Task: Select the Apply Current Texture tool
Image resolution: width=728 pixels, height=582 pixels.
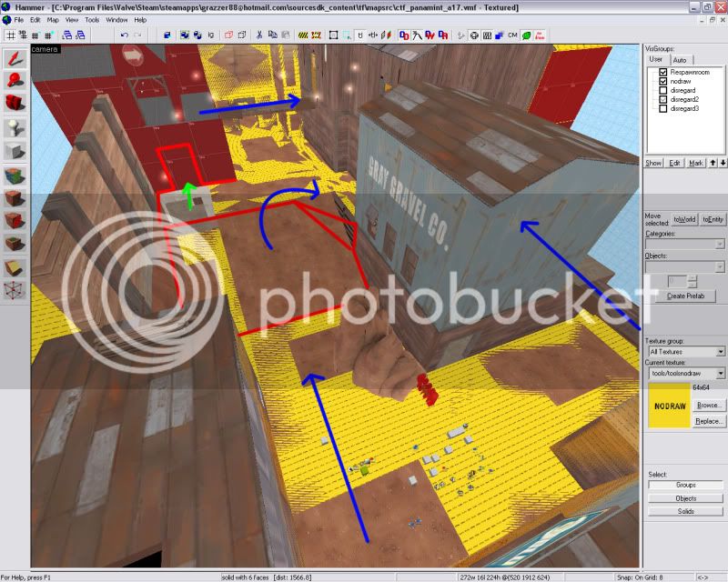Action: point(15,198)
